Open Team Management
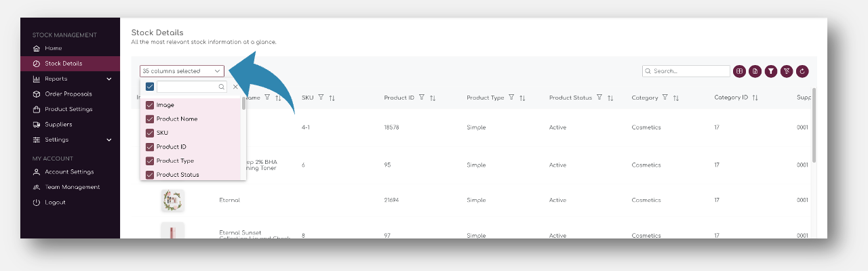868x271 pixels. pos(72,187)
